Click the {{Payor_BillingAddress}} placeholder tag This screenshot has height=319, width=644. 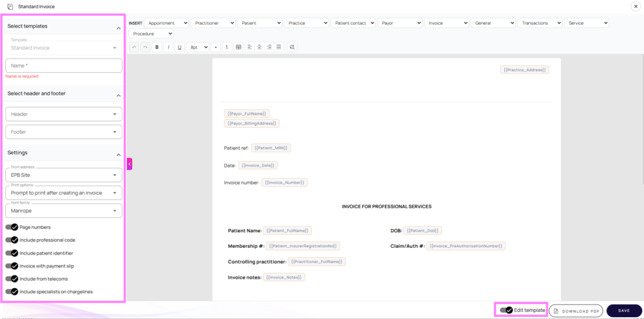[252, 123]
